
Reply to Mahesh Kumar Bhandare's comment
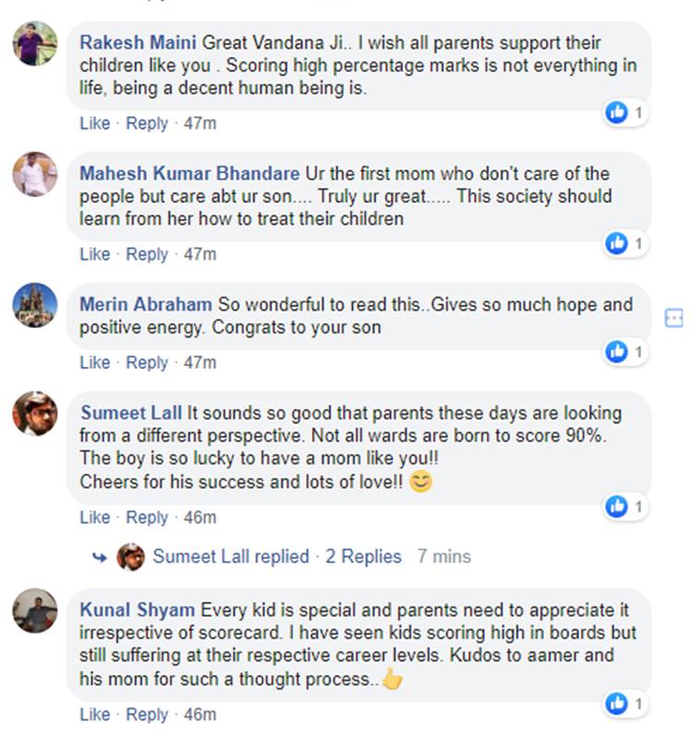point(147,254)
